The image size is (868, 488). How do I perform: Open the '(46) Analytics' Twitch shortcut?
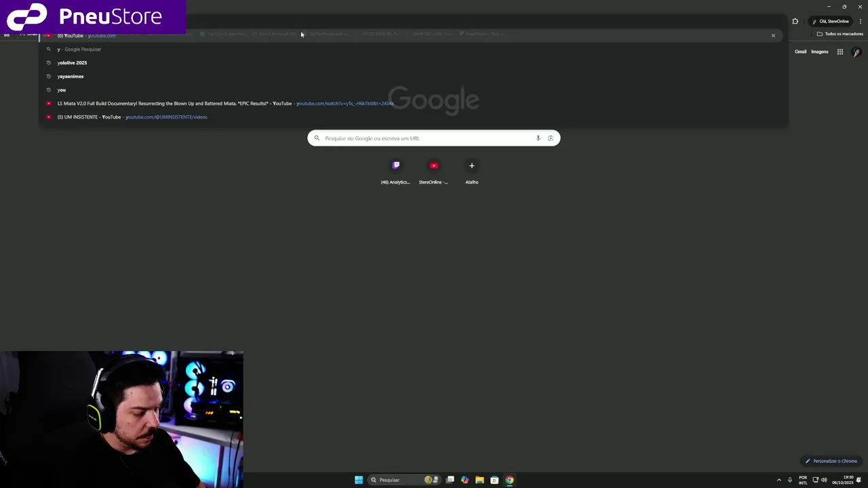click(396, 171)
